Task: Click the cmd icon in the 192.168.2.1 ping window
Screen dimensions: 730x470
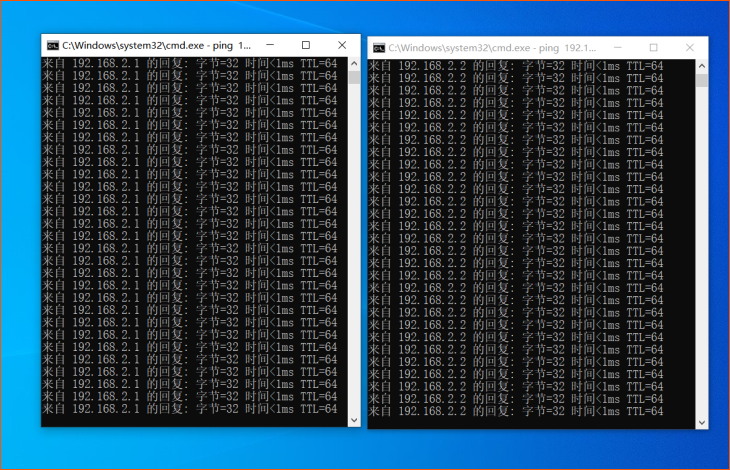Action: [x=52, y=45]
